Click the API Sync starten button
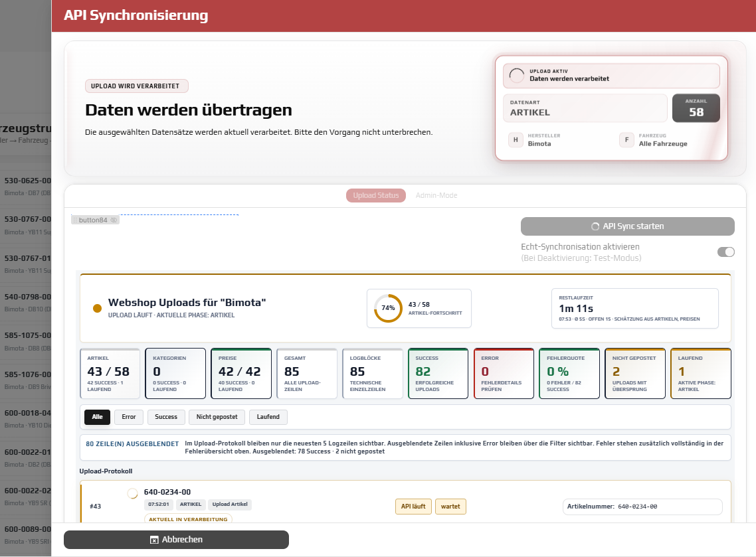The width and height of the screenshot is (756, 557). [x=627, y=226]
